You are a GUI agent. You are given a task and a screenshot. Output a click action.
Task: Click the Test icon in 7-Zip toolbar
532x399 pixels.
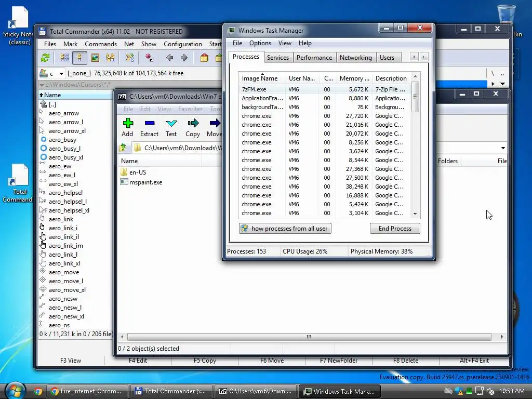[171, 123]
